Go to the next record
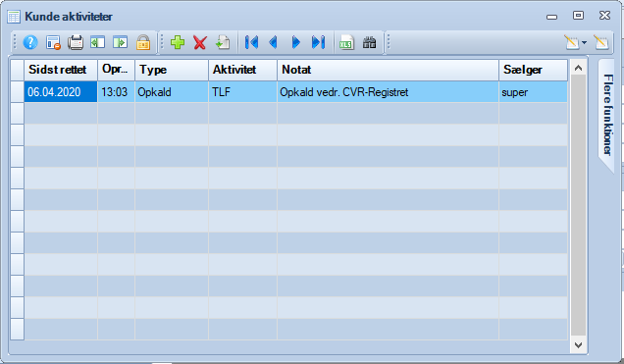The image size is (624, 364). tap(295, 42)
